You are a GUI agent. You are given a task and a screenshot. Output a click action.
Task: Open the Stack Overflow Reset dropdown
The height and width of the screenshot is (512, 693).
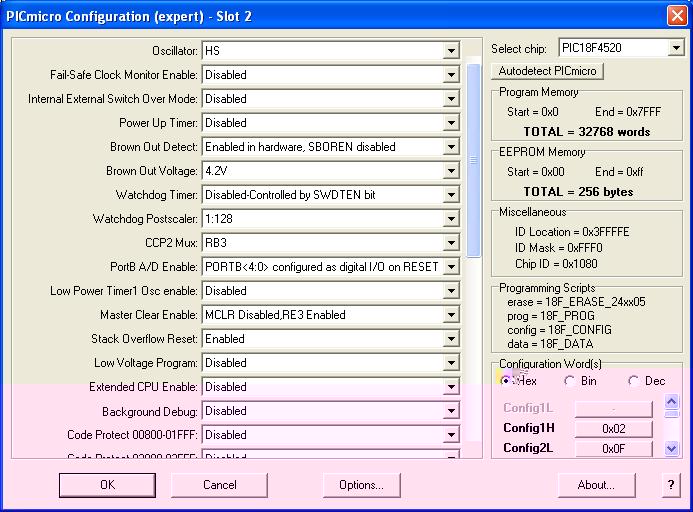pyautogui.click(x=451, y=339)
